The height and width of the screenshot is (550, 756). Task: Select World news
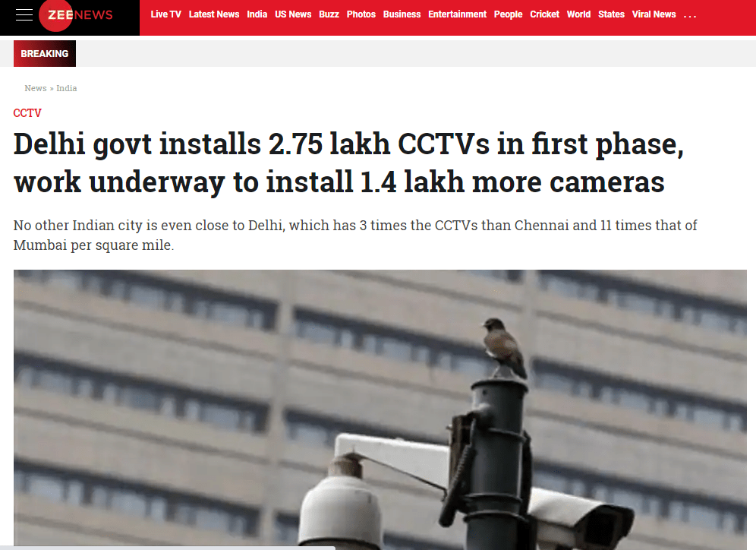click(x=578, y=14)
